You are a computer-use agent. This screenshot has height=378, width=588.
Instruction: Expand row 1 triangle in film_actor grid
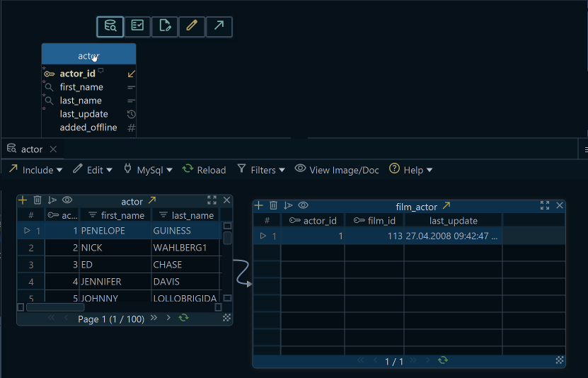[x=263, y=236]
